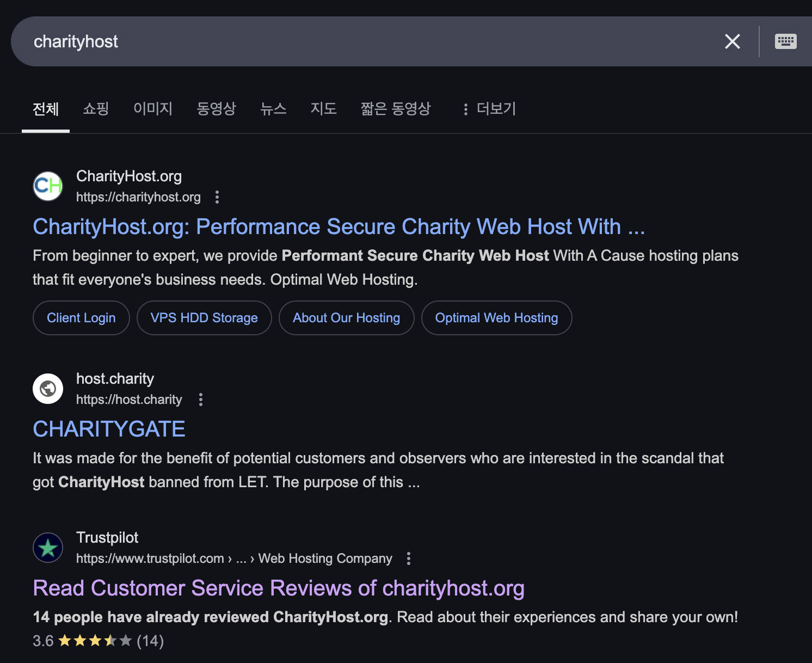Click the https://host.charity URL text
Viewport: 812px width, 663px height.
click(129, 400)
